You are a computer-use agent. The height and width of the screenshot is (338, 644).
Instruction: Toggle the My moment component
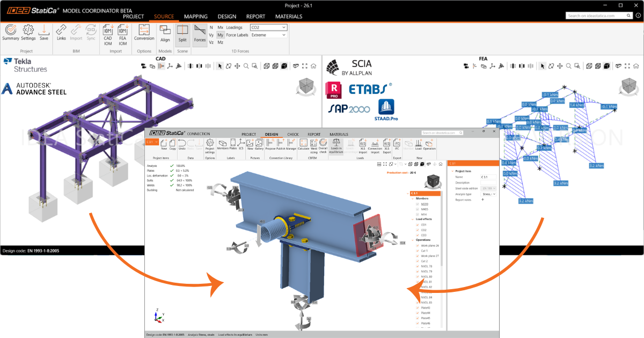pyautogui.click(x=220, y=35)
